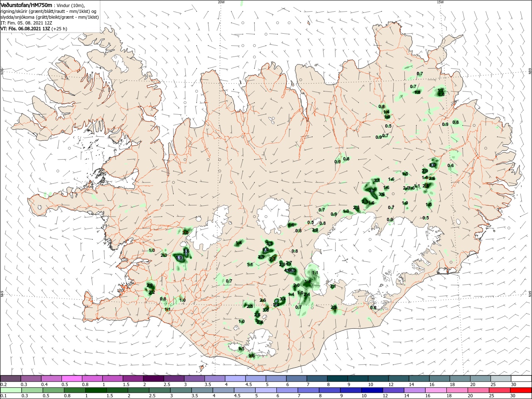Screen dimensions: 532x399
Task: Click upper legend violet swatch labeled 3
Action: (195, 378)
